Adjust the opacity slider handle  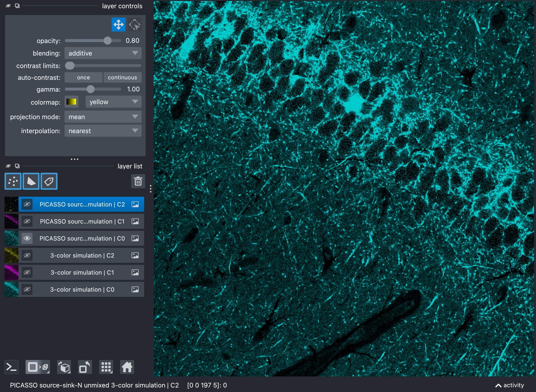pos(108,41)
